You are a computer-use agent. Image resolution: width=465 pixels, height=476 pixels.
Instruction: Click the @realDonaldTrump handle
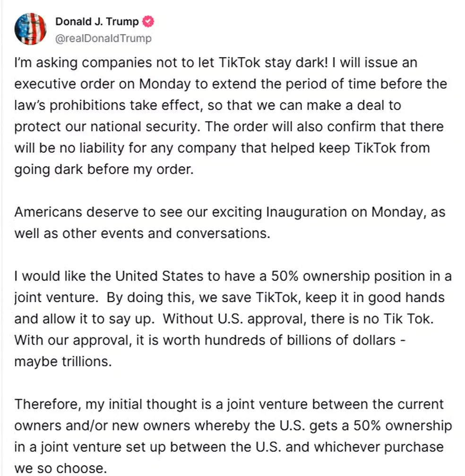click(x=103, y=39)
